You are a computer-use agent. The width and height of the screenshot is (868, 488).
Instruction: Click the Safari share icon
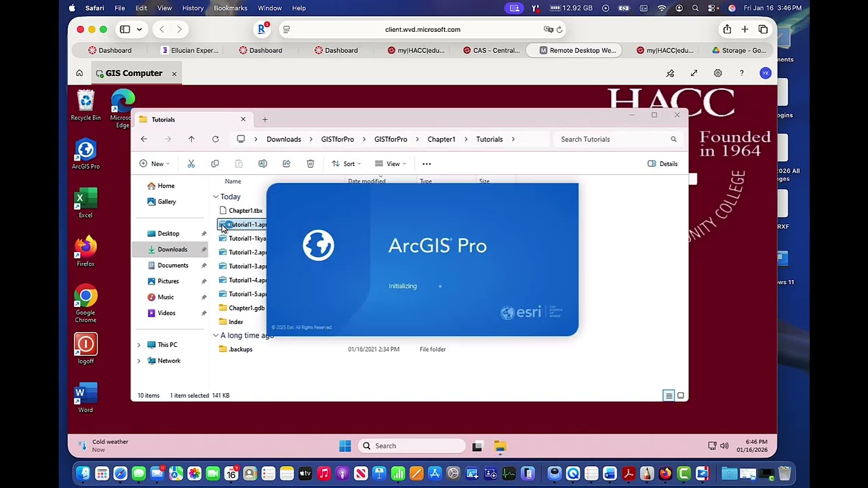point(727,29)
